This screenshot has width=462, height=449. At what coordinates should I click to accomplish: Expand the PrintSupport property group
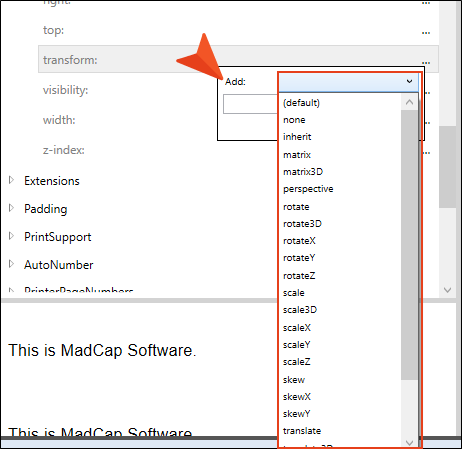pyautogui.click(x=11, y=236)
